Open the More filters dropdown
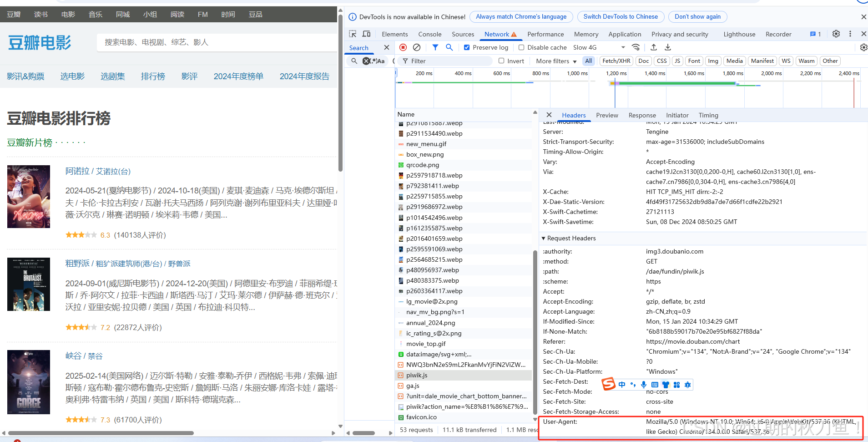This screenshot has height=442, width=868. [x=556, y=61]
